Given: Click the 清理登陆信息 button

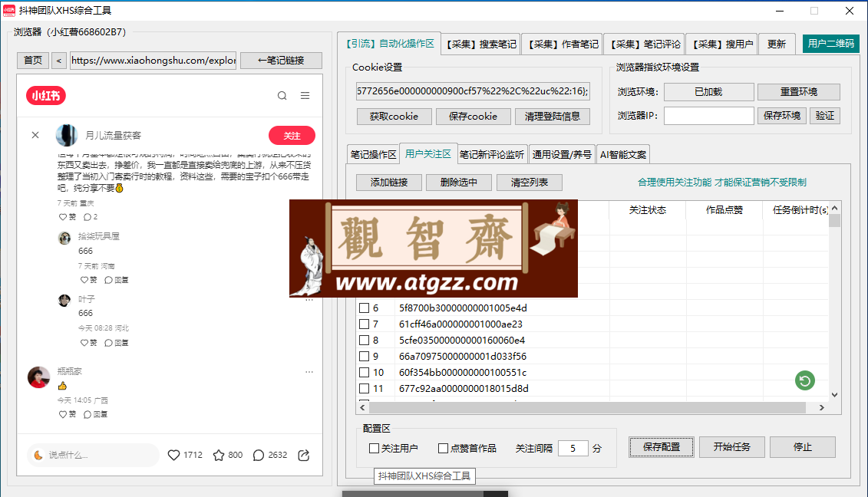Looking at the screenshot, I should point(552,117).
